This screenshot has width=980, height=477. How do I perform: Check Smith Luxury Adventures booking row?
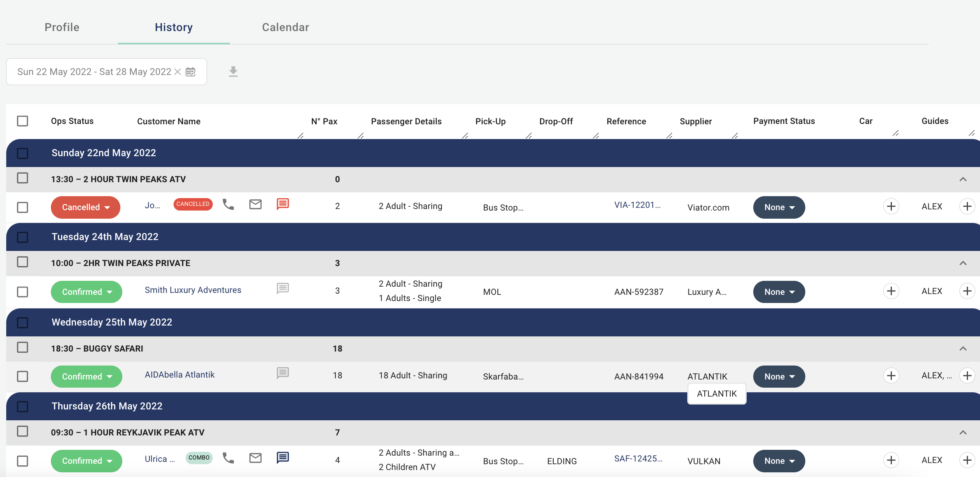coord(23,292)
